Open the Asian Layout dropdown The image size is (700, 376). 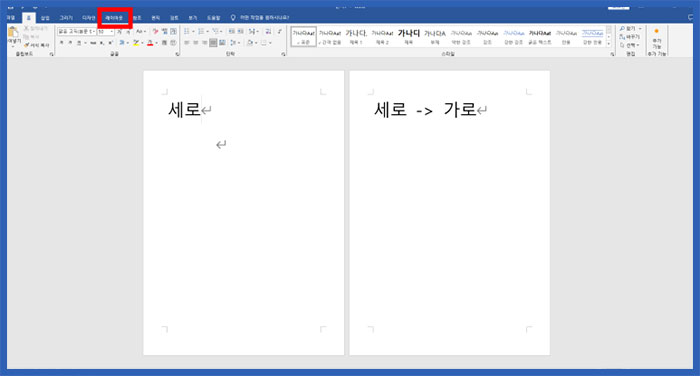[253, 31]
